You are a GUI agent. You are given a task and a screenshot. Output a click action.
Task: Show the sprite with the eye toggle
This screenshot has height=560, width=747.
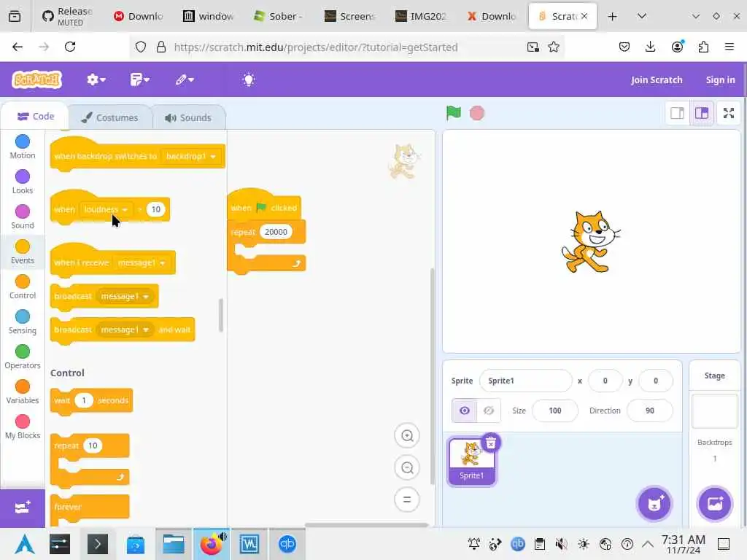coord(465,411)
